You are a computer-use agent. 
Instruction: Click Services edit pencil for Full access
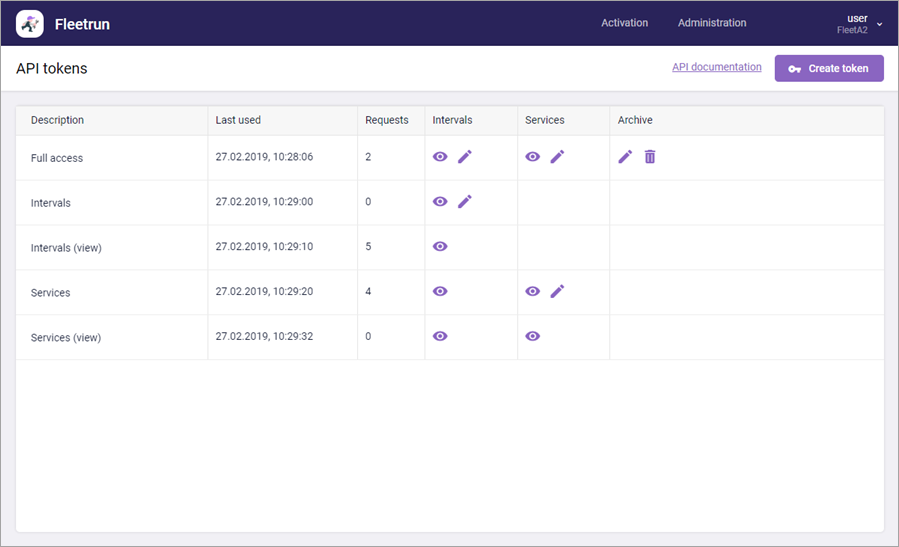click(x=557, y=157)
